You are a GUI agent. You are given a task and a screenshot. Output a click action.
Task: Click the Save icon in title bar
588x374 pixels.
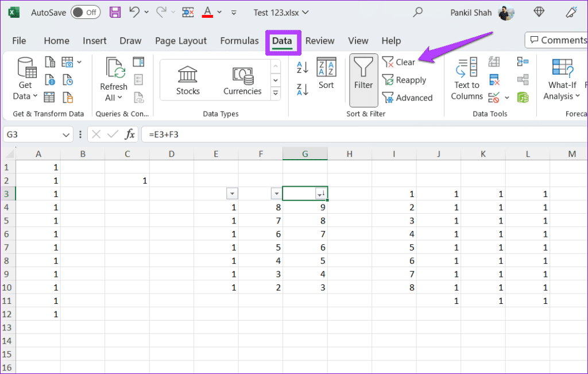(x=115, y=13)
